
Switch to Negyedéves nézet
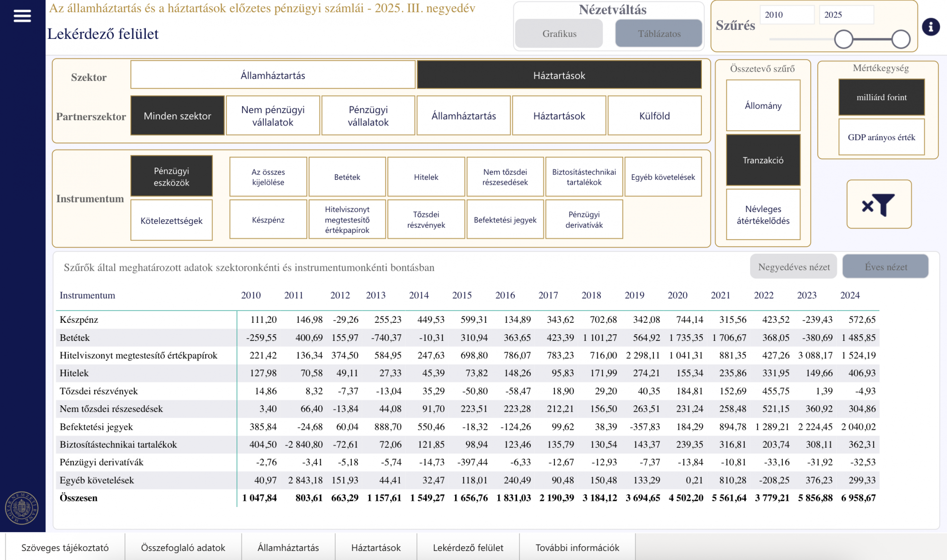[794, 267]
